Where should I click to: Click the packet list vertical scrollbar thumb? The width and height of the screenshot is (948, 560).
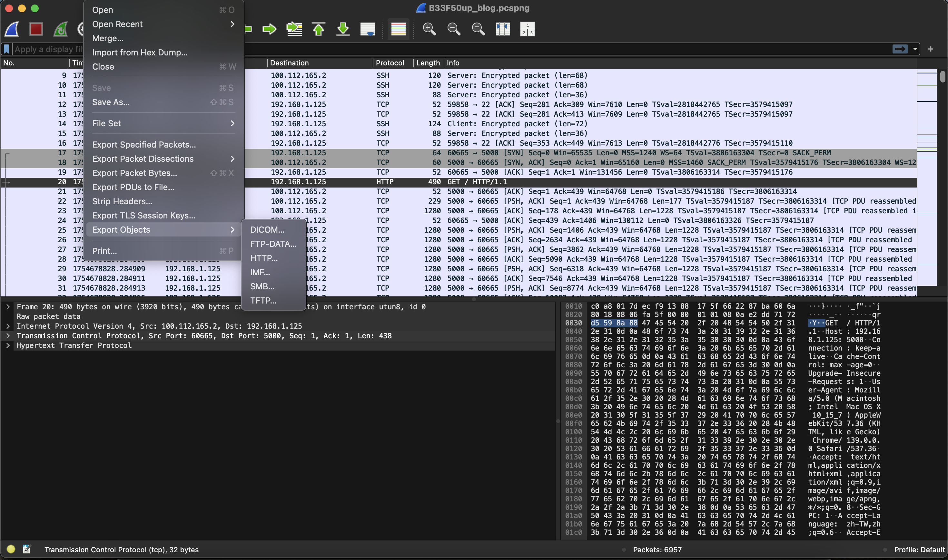pos(943,77)
